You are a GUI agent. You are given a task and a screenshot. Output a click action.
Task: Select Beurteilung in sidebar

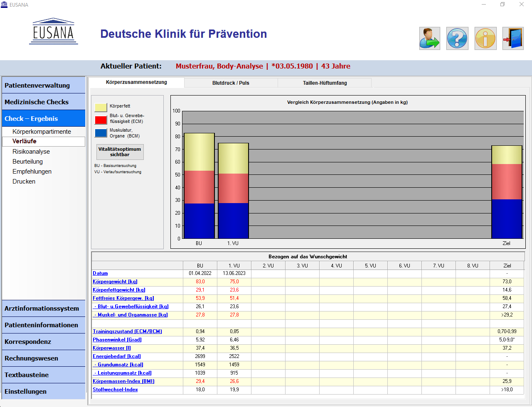[x=27, y=162]
